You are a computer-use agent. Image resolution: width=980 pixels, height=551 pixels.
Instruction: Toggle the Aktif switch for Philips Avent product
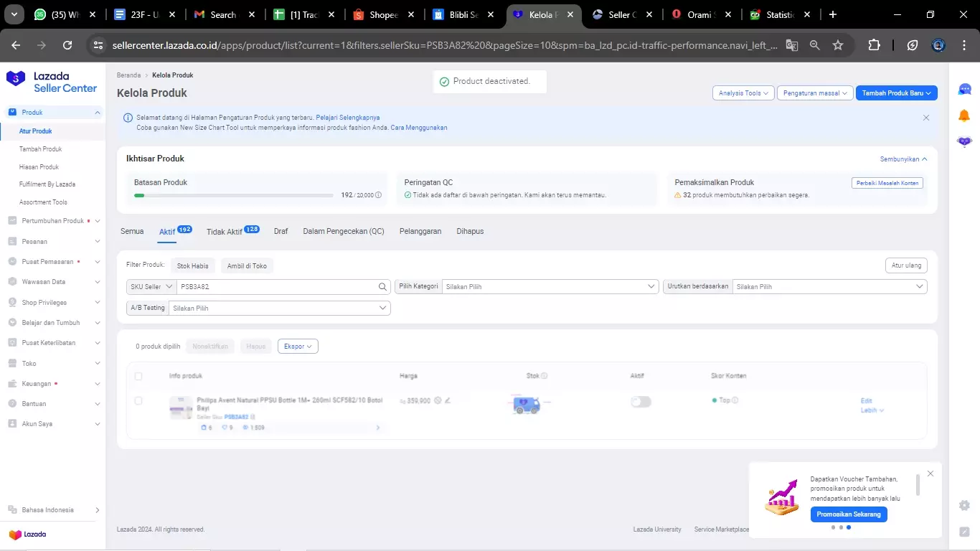tap(641, 402)
